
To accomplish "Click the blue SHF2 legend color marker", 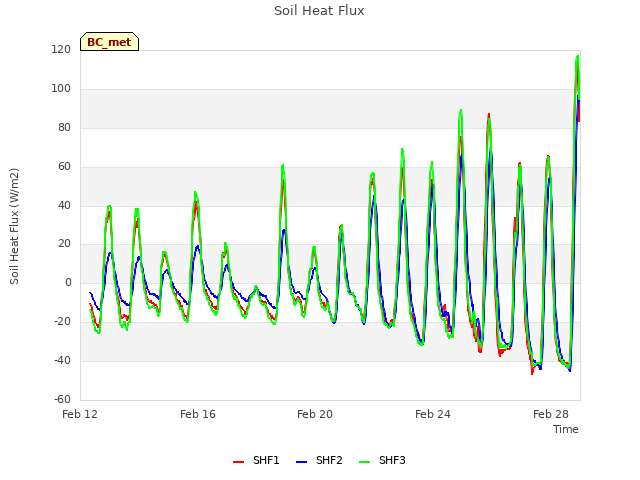I will [x=301, y=462].
